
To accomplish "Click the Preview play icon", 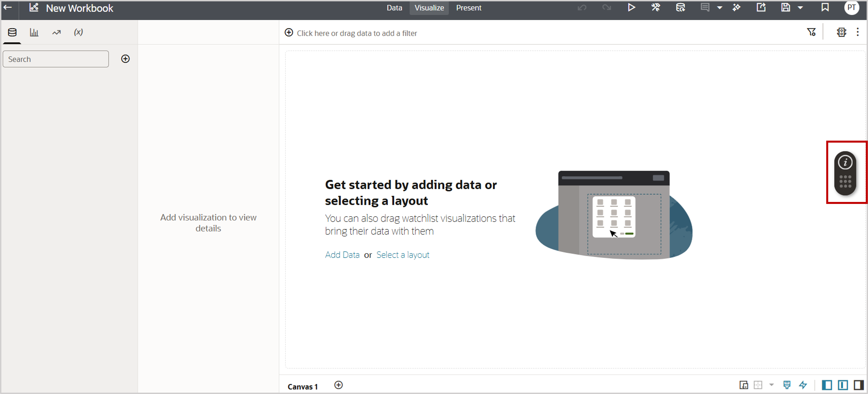I will coord(631,7).
